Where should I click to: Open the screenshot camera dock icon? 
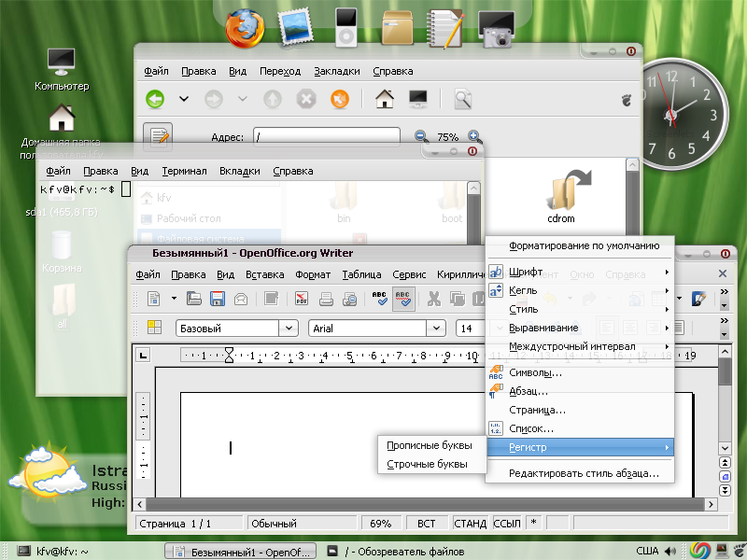(497, 30)
